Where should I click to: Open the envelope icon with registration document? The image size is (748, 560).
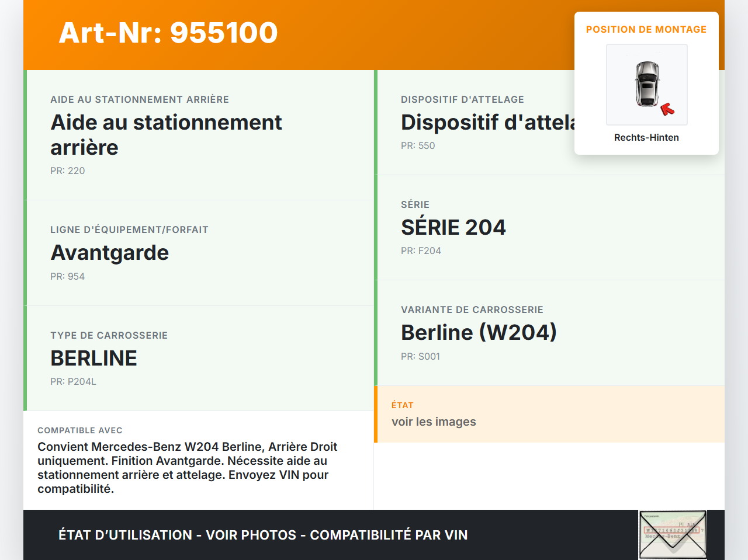point(673,534)
